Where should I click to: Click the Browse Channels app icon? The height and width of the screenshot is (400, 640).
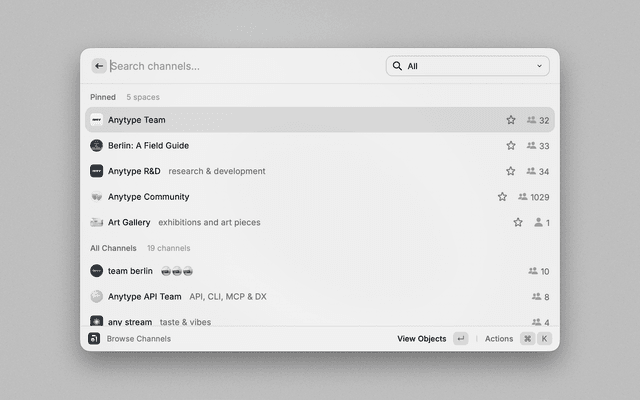[x=94, y=339]
